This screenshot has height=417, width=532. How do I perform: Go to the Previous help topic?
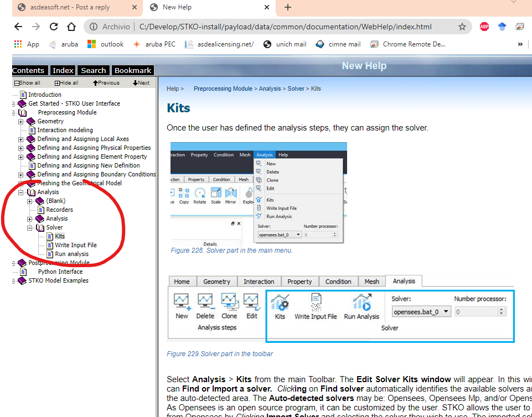[106, 83]
